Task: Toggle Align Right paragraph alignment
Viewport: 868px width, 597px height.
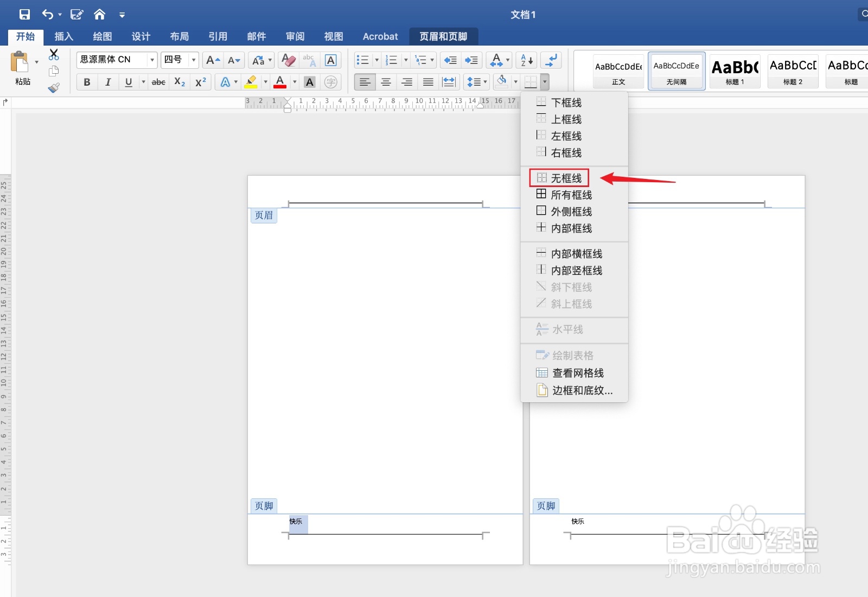Action: click(407, 82)
